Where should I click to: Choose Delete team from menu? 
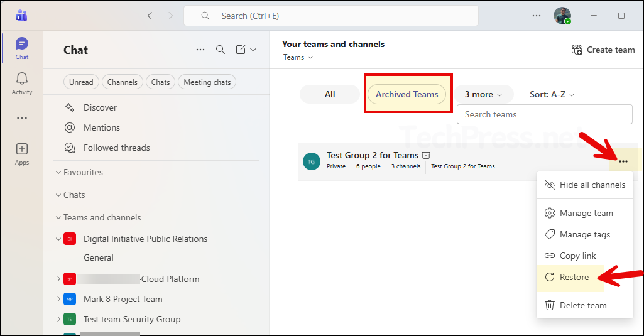[x=585, y=306]
